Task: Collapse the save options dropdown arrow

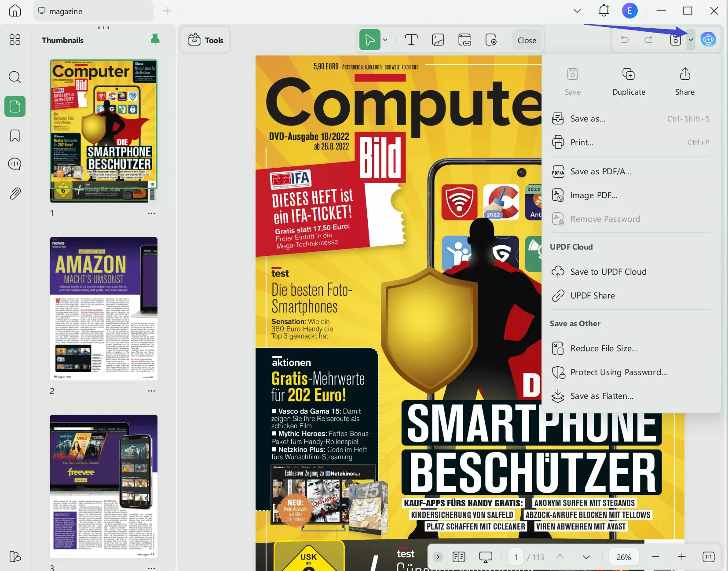Action: pos(691,40)
